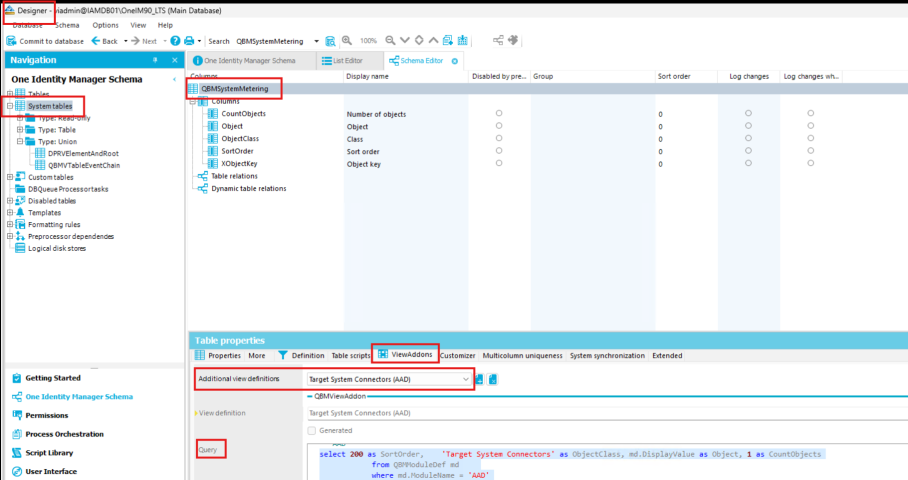
Task: Select the SortOrder column in the schema tree
Action: pos(237,151)
